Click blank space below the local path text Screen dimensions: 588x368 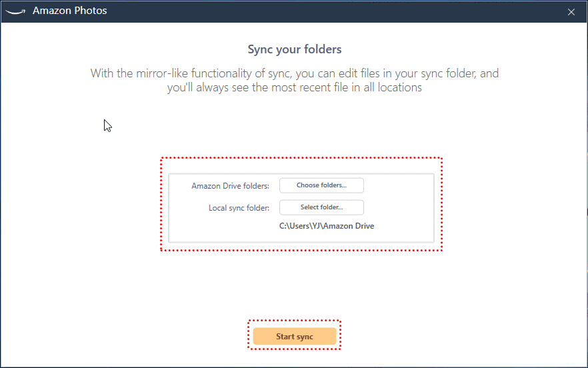(x=327, y=236)
